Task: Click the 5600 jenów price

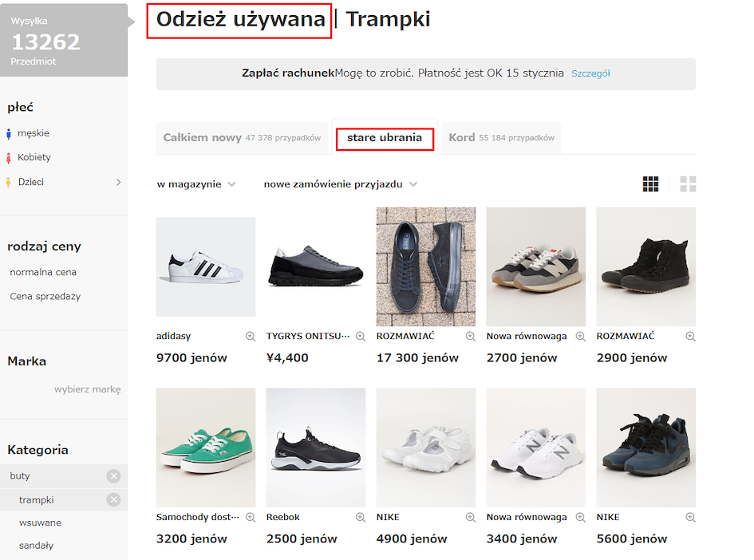Action: click(632, 538)
